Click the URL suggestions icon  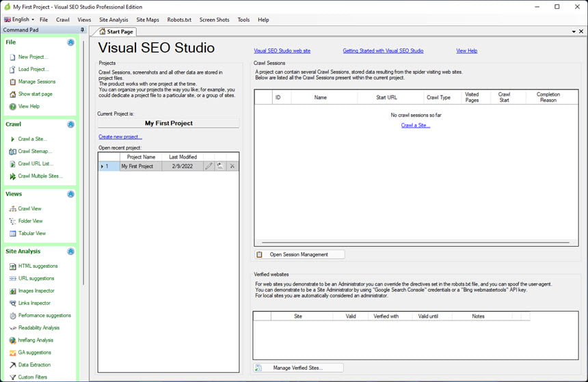pyautogui.click(x=12, y=279)
